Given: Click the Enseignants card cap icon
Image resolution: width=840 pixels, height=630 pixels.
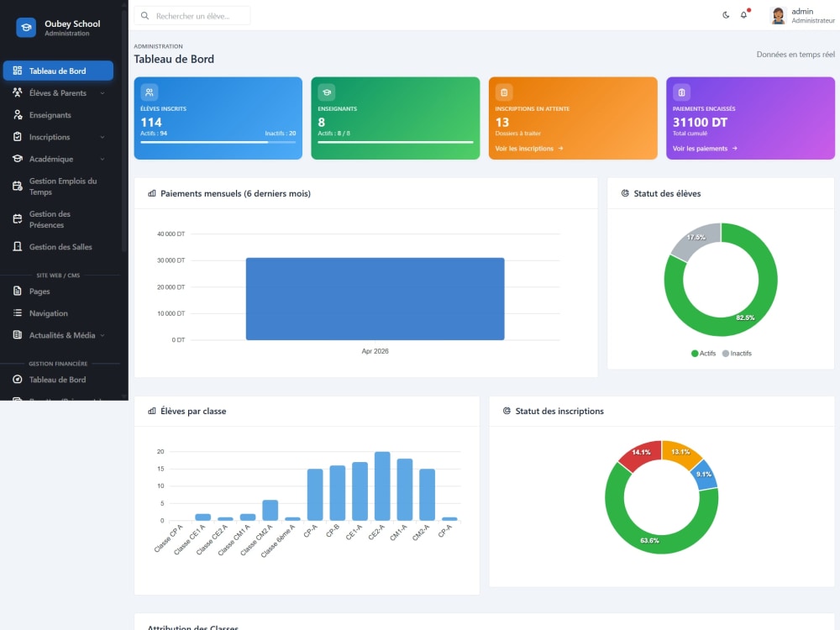Looking at the screenshot, I should coord(326,92).
